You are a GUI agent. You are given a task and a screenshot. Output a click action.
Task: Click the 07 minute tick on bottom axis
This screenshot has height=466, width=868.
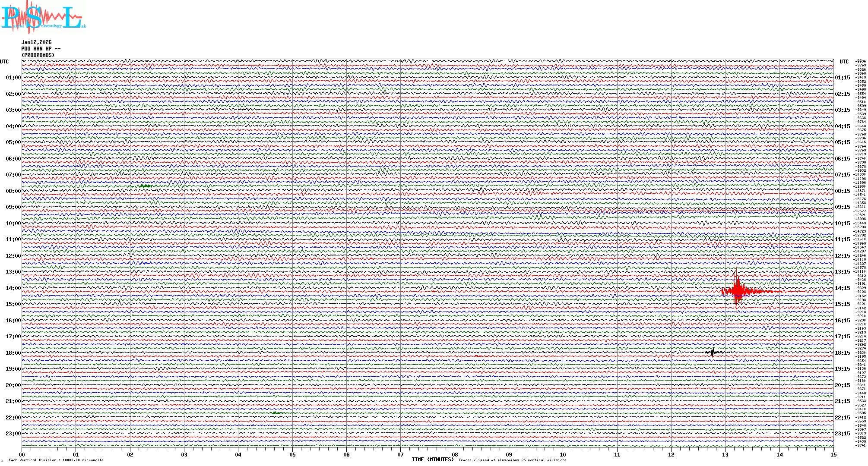(x=401, y=455)
